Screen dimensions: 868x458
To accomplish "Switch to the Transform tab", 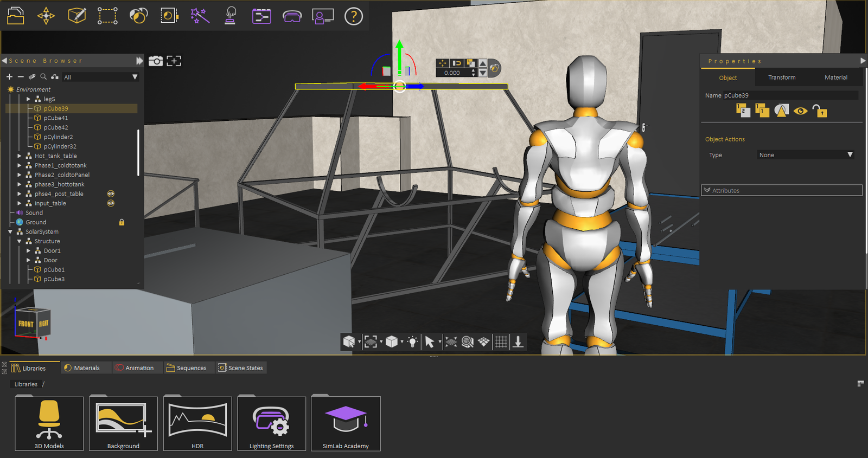I will tap(782, 78).
